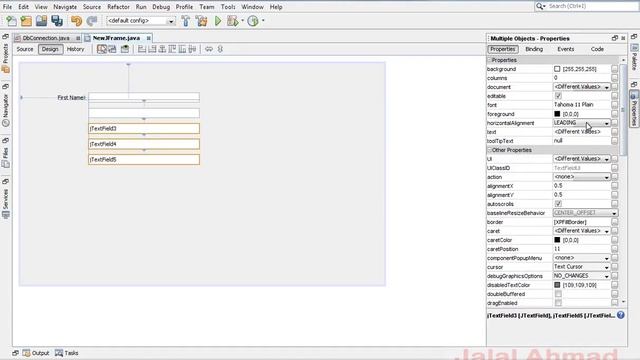The image size is (640, 360).
Task: Open the Projects side panel
Action: tap(5, 58)
